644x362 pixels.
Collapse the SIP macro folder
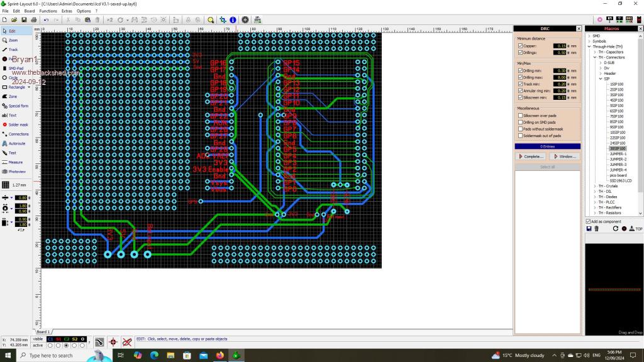coord(600,79)
